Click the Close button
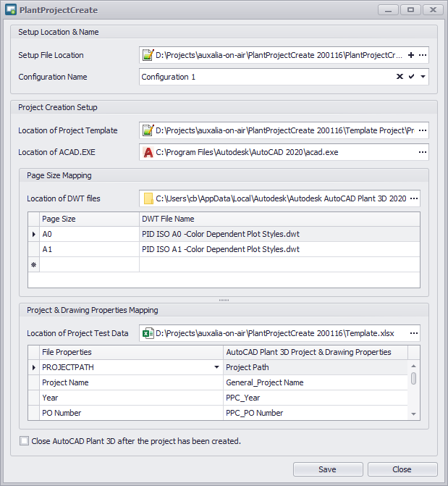Viewport: 448px width, 486px height. pos(402,469)
